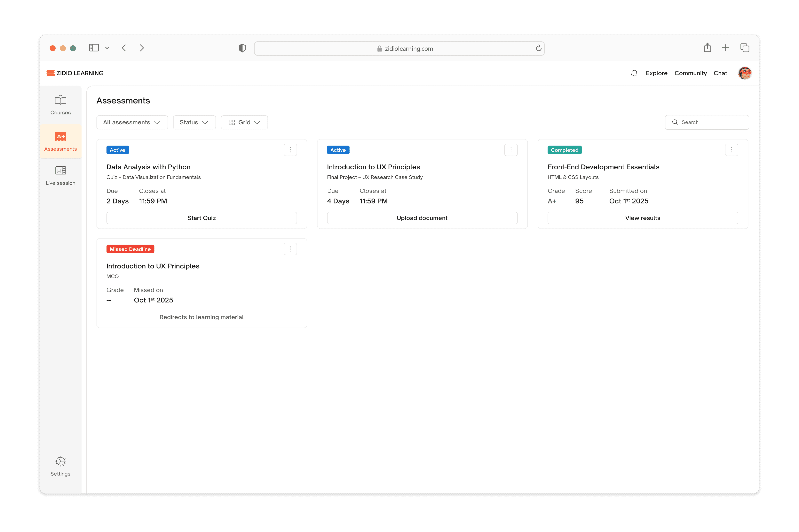This screenshot has height=532, width=799.
Task: Click the Start Quiz button
Action: point(201,218)
